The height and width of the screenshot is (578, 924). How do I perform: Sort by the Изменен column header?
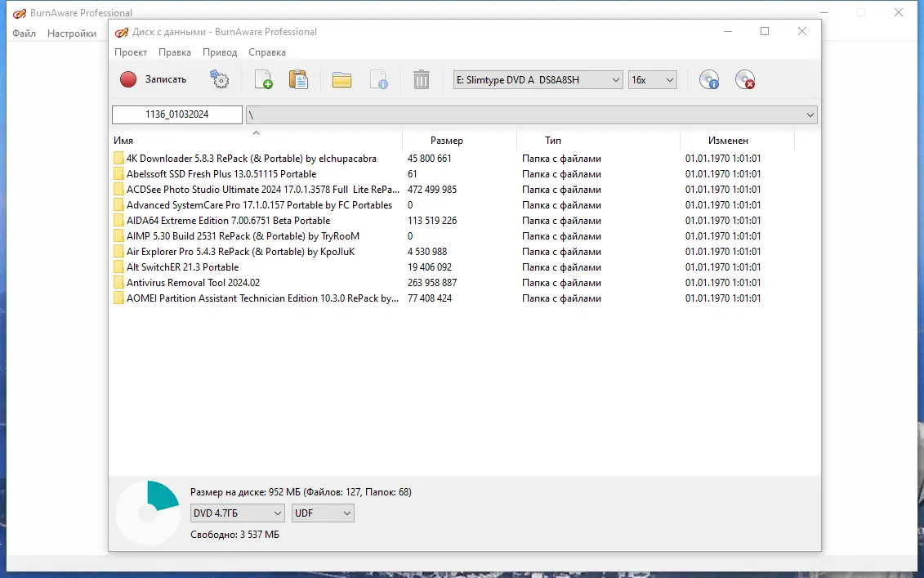click(x=737, y=141)
